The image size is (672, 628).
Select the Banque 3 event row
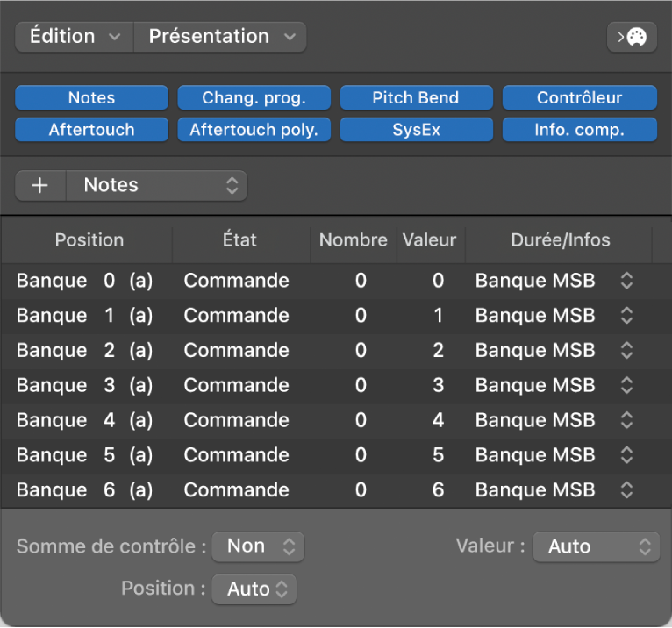237,385
